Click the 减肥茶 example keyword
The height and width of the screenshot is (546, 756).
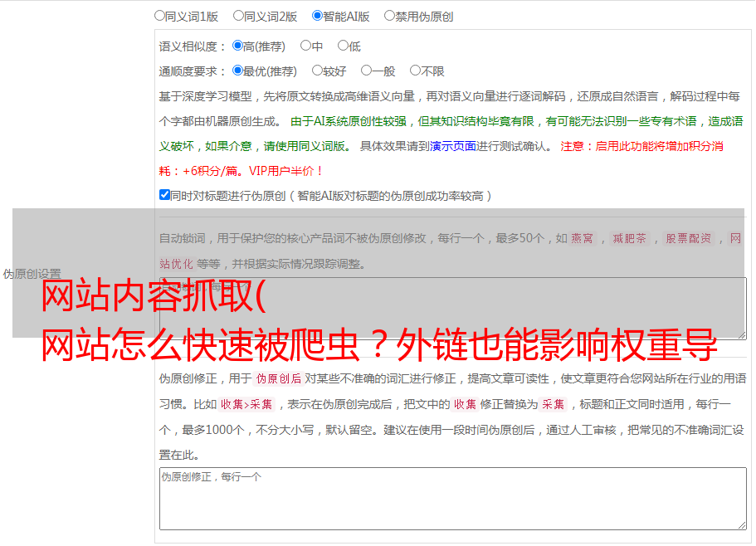(x=629, y=238)
